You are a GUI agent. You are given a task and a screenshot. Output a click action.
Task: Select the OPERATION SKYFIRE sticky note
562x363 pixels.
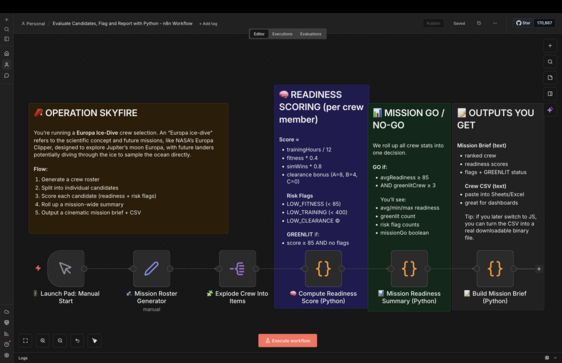tap(129, 168)
